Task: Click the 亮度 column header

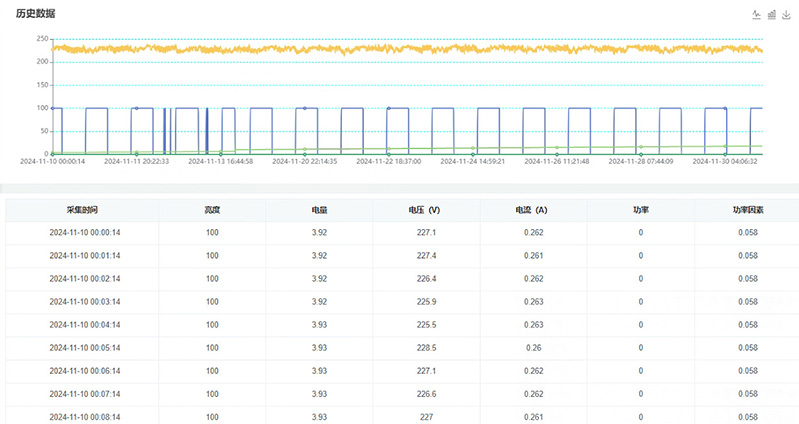Action: click(212, 210)
